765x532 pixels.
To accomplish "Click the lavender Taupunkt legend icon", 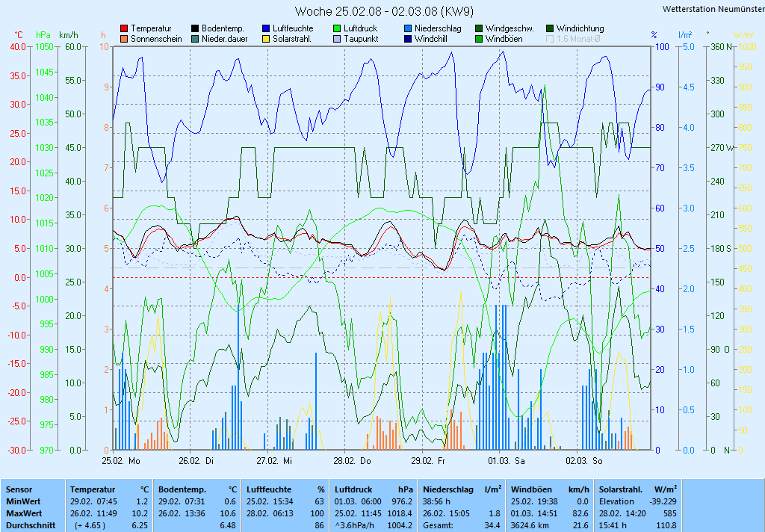I will pos(337,39).
